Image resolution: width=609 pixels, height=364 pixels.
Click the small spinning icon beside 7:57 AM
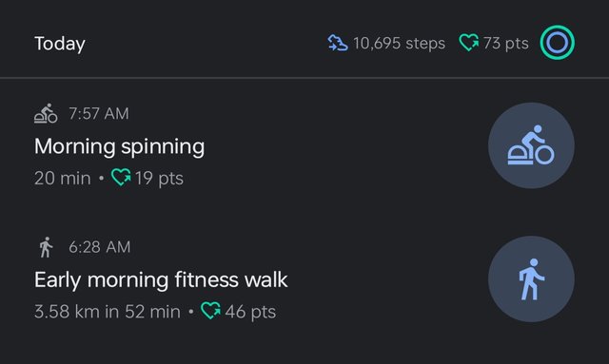46,113
